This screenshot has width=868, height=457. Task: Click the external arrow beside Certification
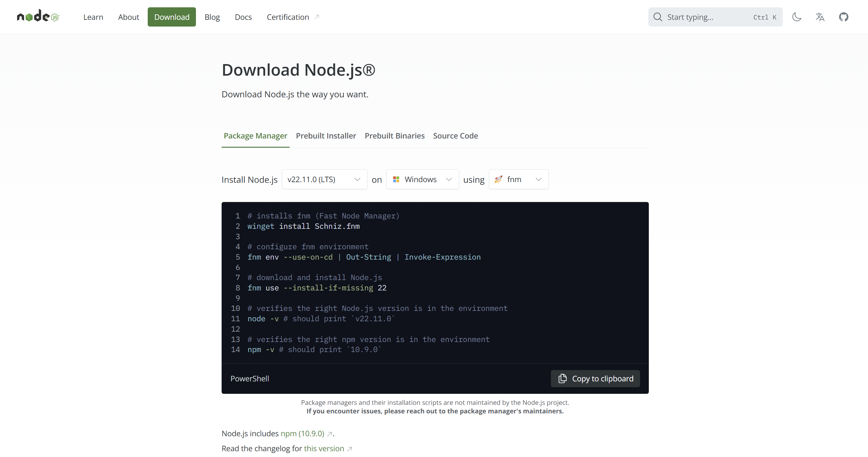click(316, 17)
